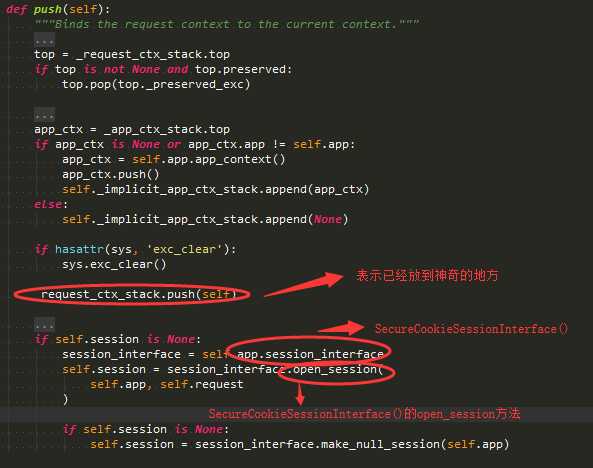
Task: Click the Chinese annotation beside the arrow
Action: click(x=427, y=275)
